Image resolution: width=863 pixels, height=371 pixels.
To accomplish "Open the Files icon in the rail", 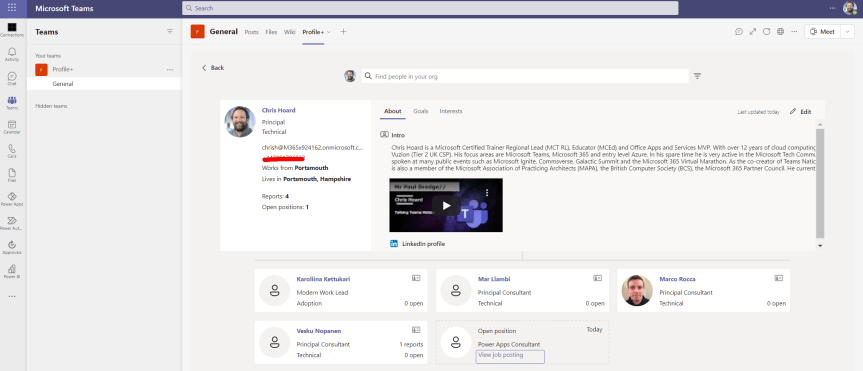I will coord(12,175).
